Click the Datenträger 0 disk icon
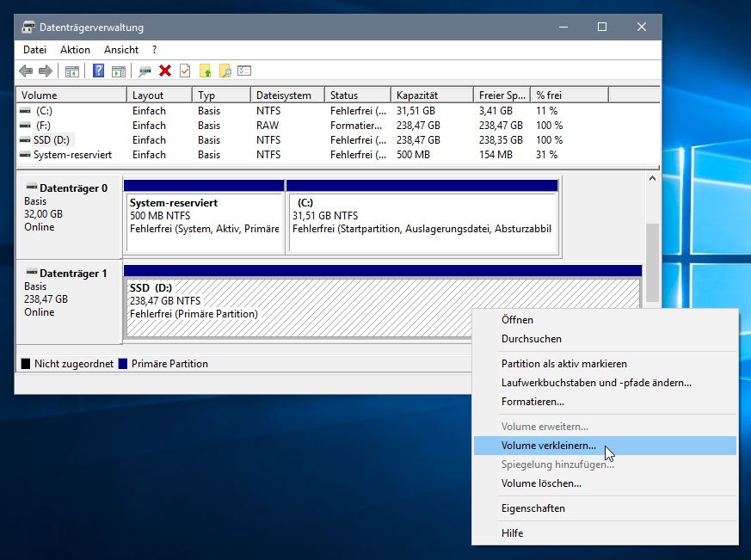 32,187
